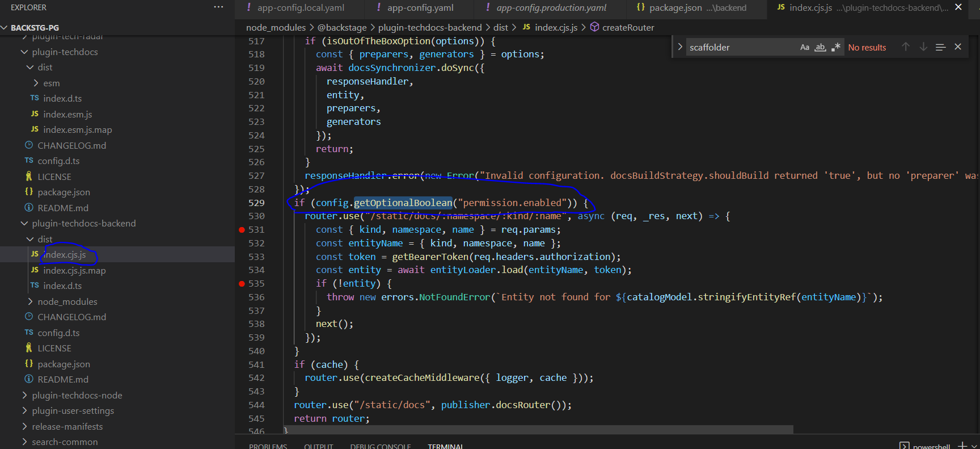Toggle Use Regular Expression in find

tap(836, 47)
